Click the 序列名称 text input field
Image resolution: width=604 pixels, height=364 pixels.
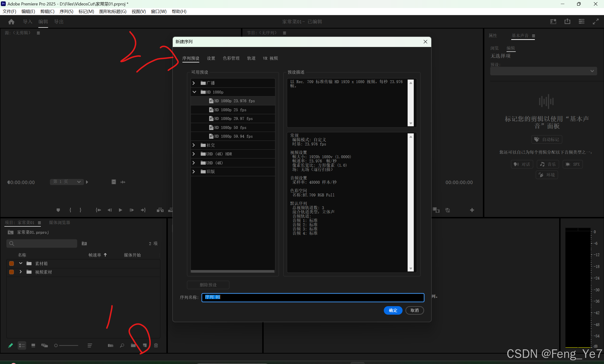tap(313, 297)
